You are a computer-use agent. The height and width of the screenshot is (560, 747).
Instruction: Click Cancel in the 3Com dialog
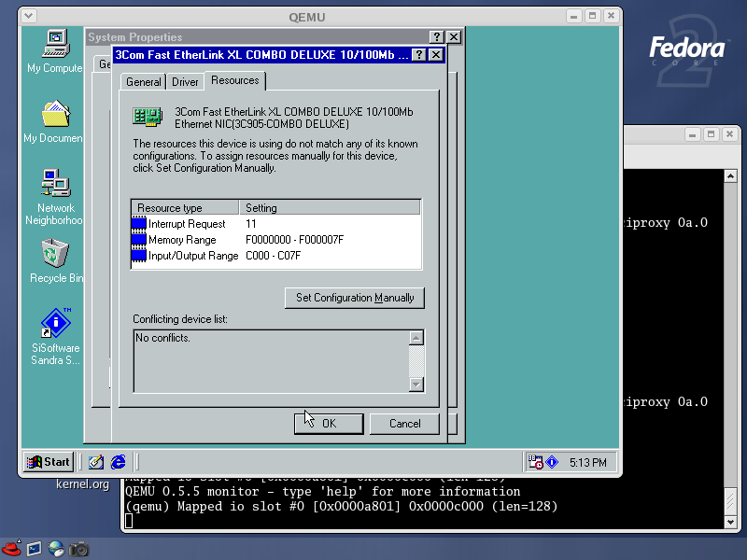pos(404,424)
